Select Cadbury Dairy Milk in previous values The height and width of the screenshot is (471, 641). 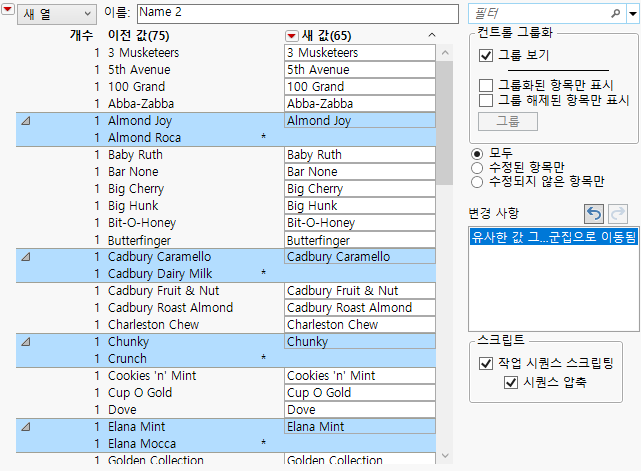160,274
